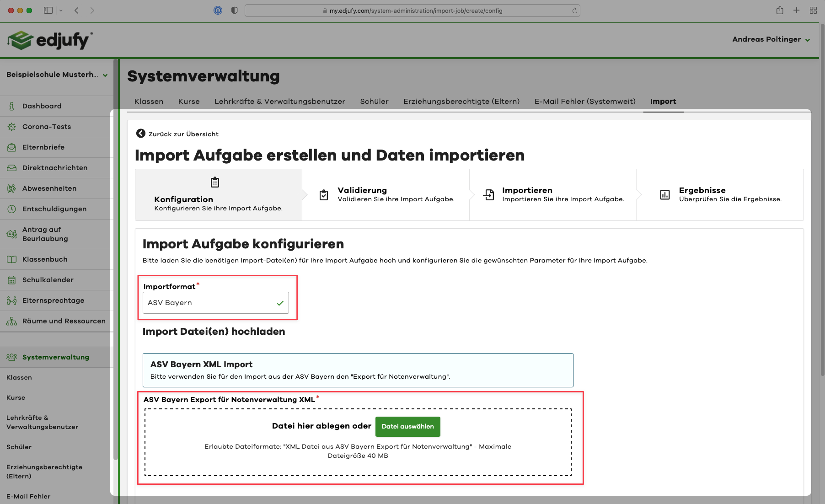The image size is (825, 504).
Task: Click the back arrow beside Zurück zur Übersicht
Action: pos(141,134)
